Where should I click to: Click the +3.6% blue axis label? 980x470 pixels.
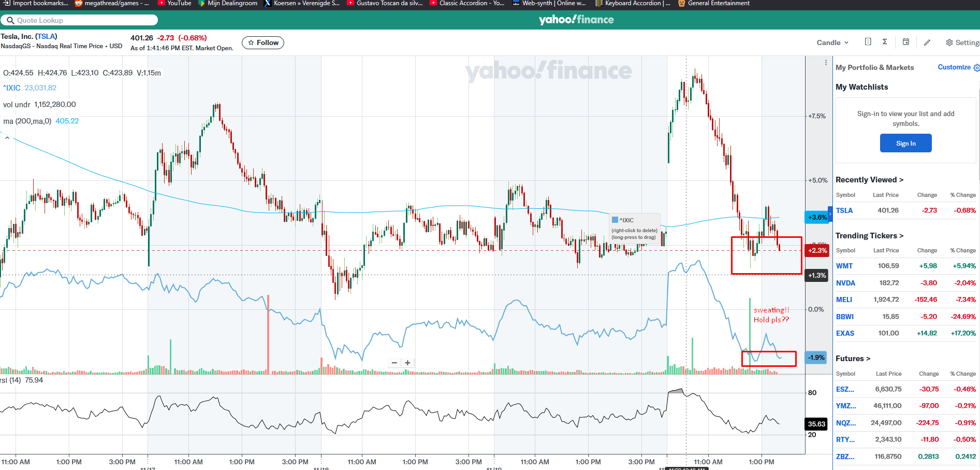click(x=817, y=218)
